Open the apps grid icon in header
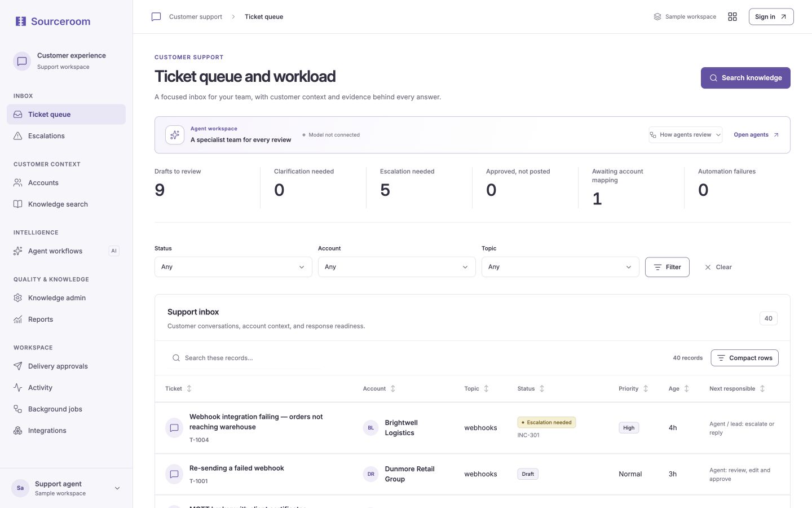The image size is (812, 508). [x=732, y=17]
